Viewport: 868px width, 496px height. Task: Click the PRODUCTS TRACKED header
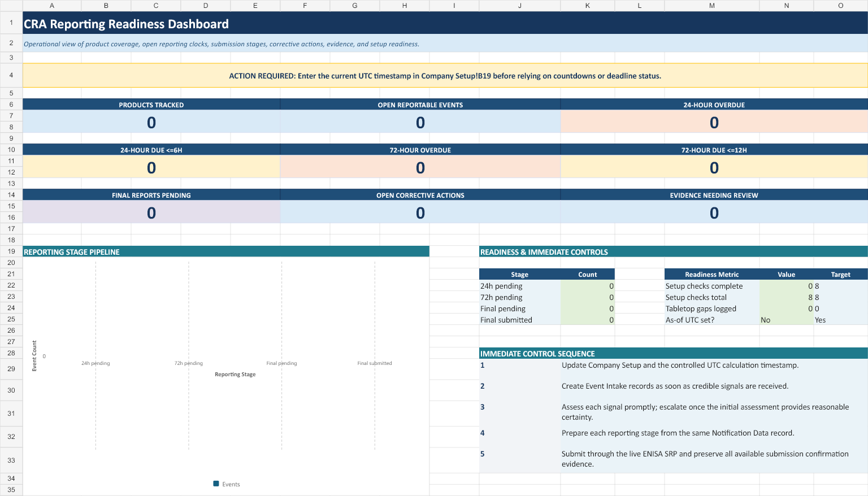(x=151, y=105)
